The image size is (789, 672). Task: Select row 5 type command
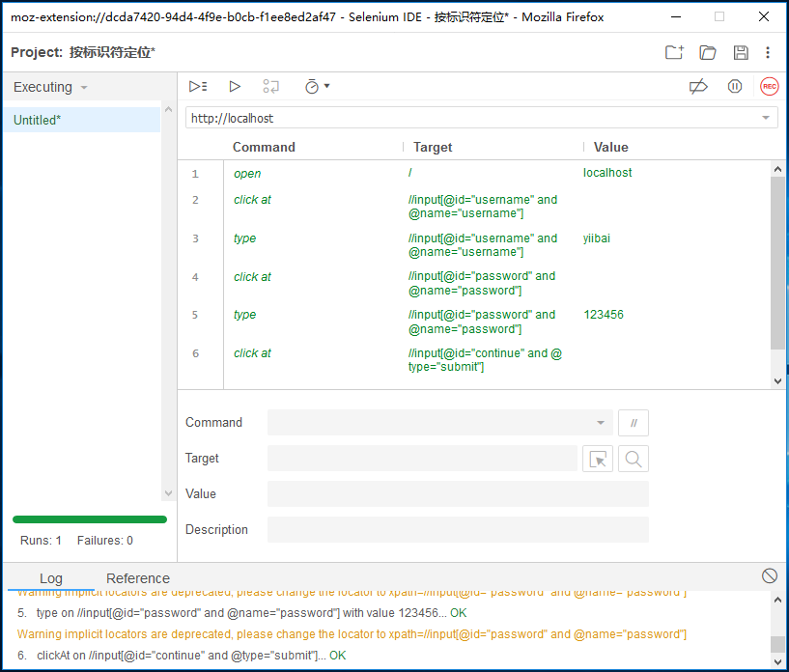(474, 322)
